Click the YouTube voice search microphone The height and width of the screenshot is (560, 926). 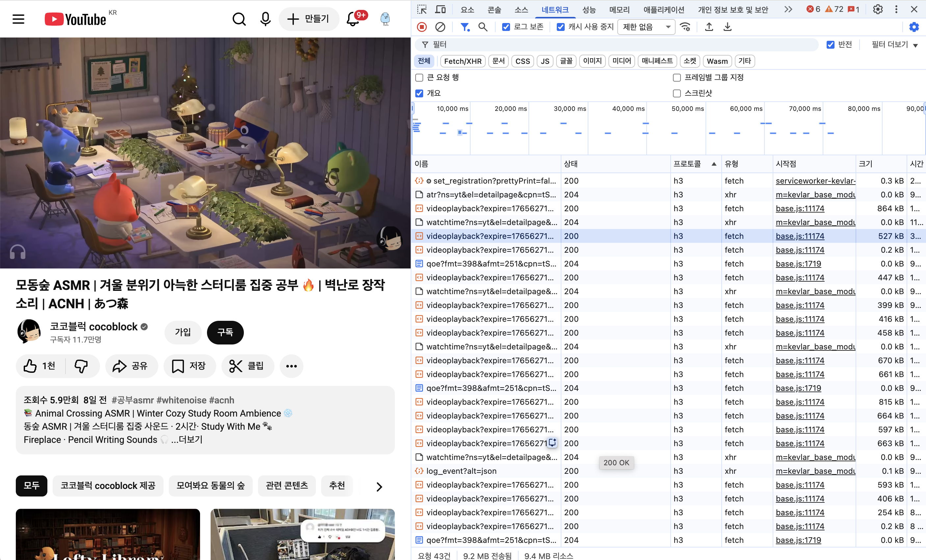(265, 19)
